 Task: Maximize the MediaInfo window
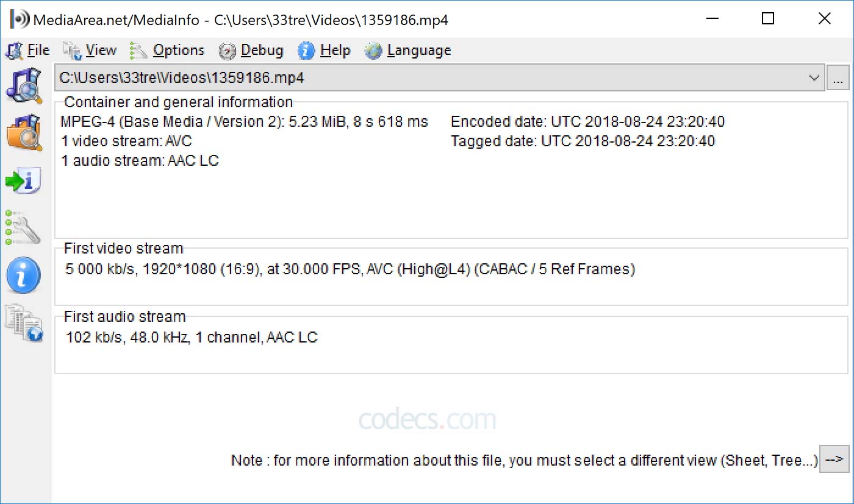coord(769,19)
